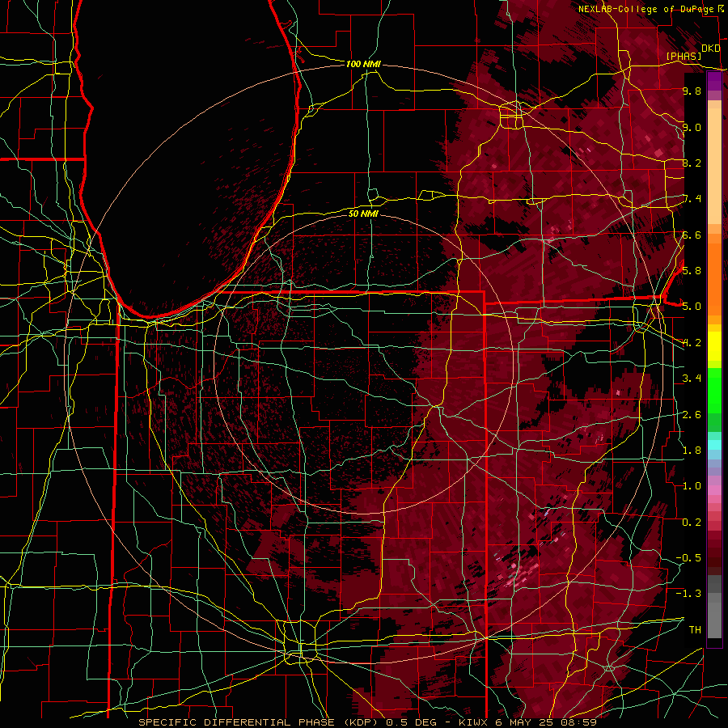The height and width of the screenshot is (728, 728).
Task: Click the "8.2" color bar value
Action: point(692,163)
